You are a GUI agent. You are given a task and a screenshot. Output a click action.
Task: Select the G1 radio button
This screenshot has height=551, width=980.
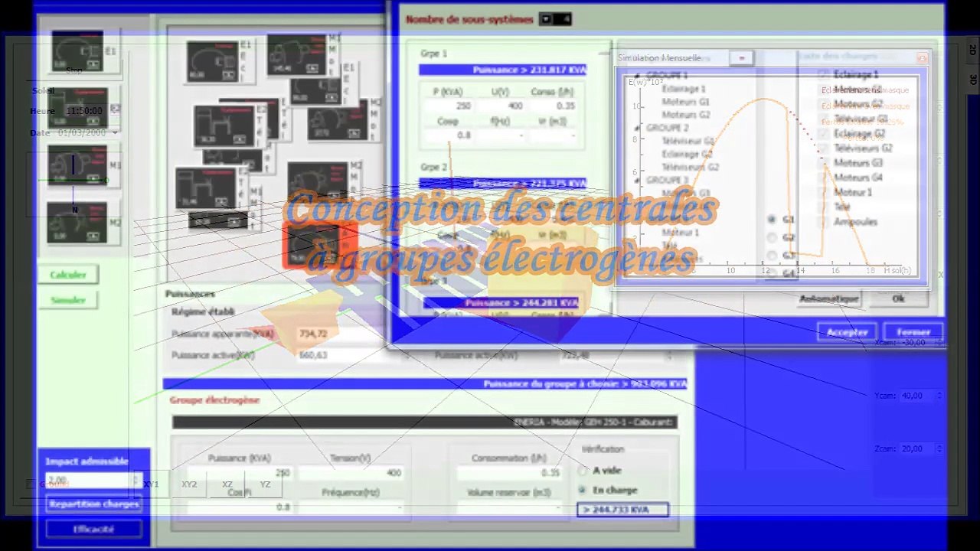coord(771,220)
